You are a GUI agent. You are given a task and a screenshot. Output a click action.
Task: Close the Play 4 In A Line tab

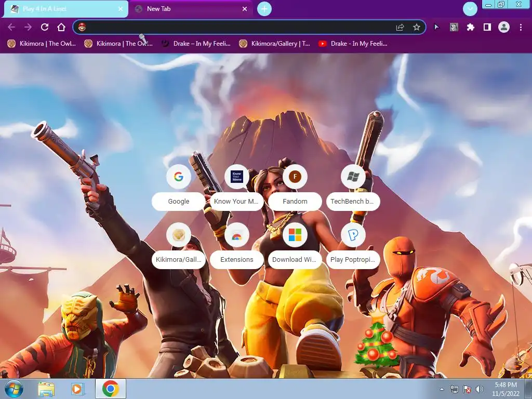pyautogui.click(x=121, y=9)
